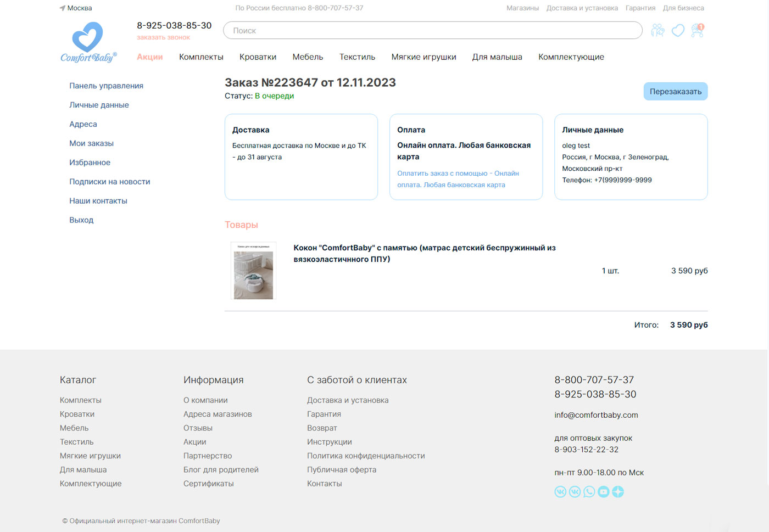
Task: Open the Кокон ComfortBaby product title link
Action: 424,253
